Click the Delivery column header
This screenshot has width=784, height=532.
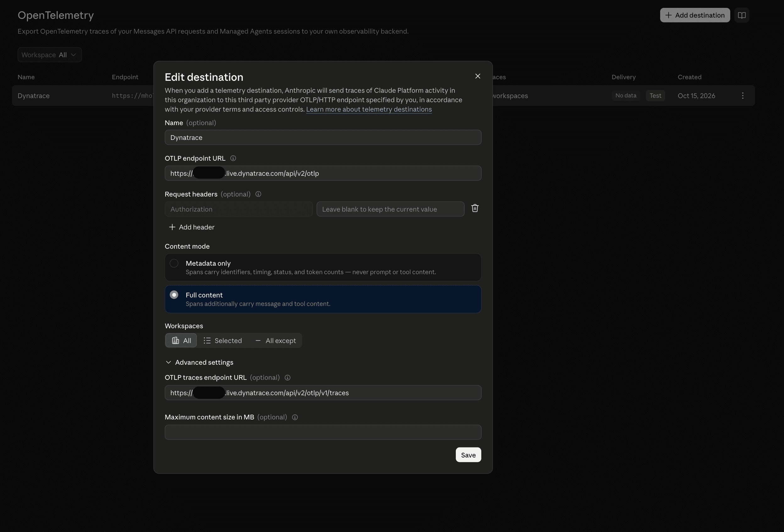623,77
